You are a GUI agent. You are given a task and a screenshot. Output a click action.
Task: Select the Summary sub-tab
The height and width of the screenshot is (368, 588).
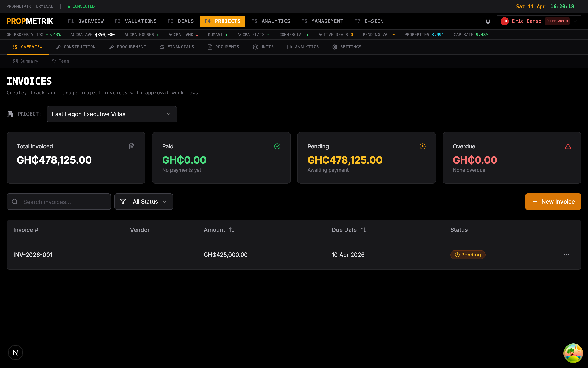26,61
